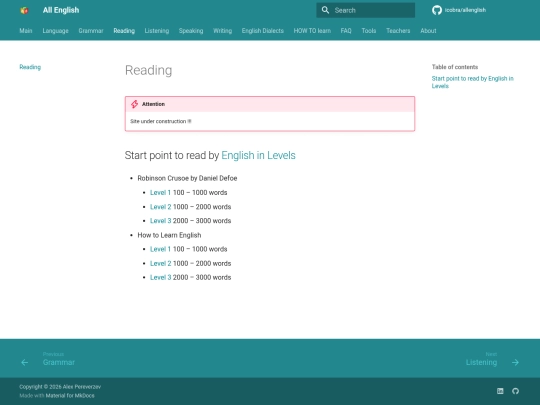The width and height of the screenshot is (540, 405).
Task: Open the Tools tab
Action: (369, 31)
